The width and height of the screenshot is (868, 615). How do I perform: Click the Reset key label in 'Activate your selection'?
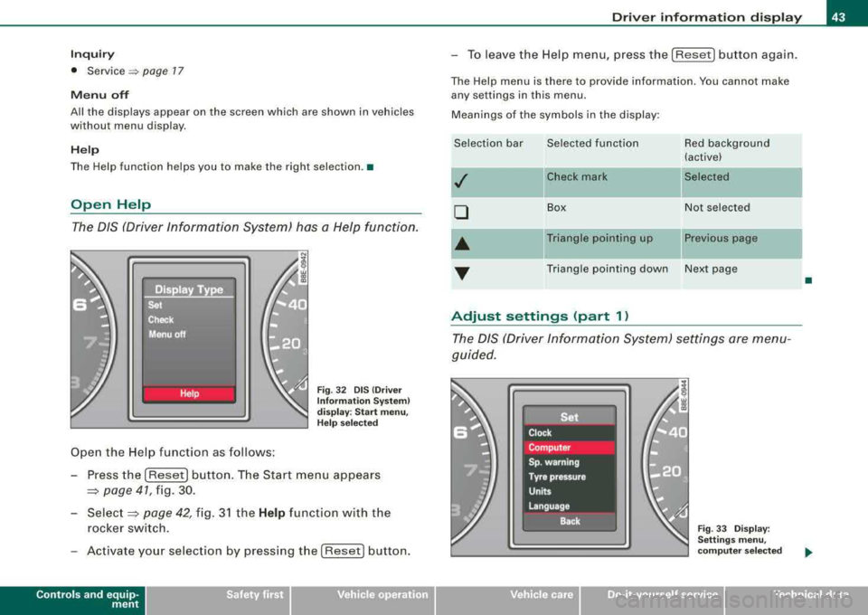(343, 551)
